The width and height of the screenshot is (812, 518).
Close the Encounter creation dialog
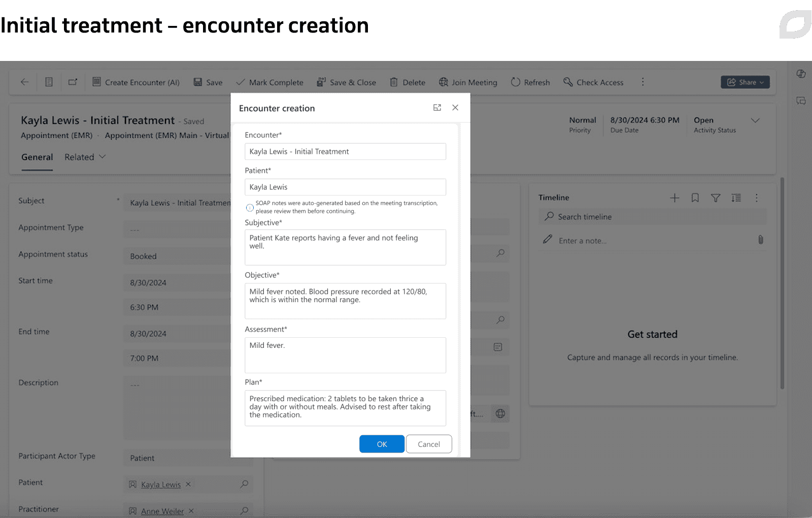click(x=455, y=108)
